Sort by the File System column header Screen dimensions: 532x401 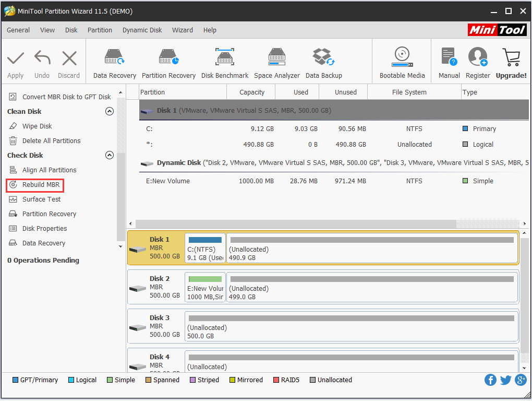[x=414, y=92]
